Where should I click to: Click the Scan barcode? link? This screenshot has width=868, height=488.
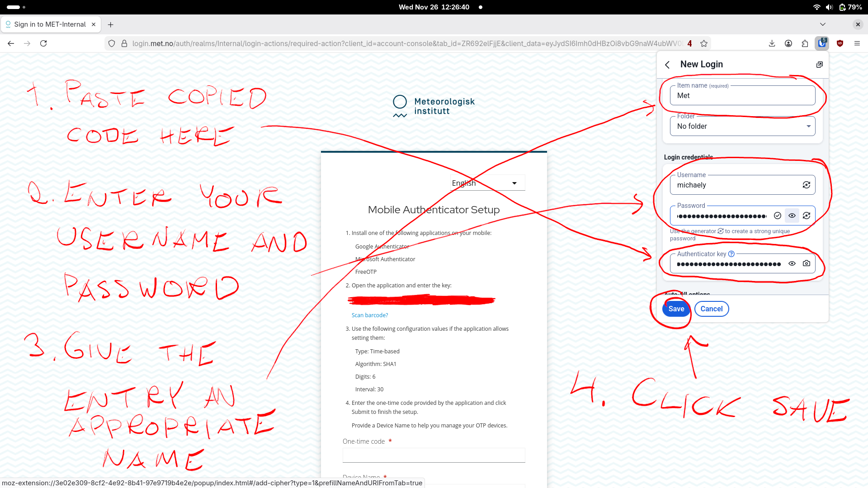click(x=369, y=315)
